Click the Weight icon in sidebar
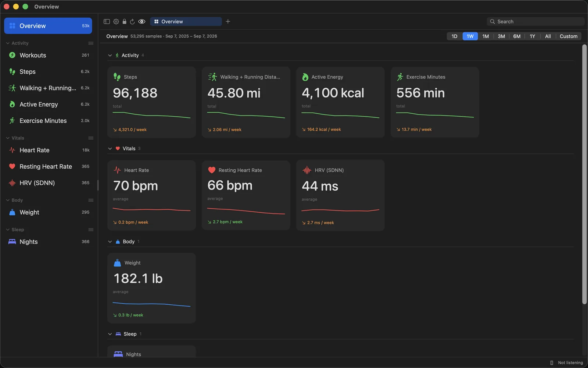 point(12,212)
